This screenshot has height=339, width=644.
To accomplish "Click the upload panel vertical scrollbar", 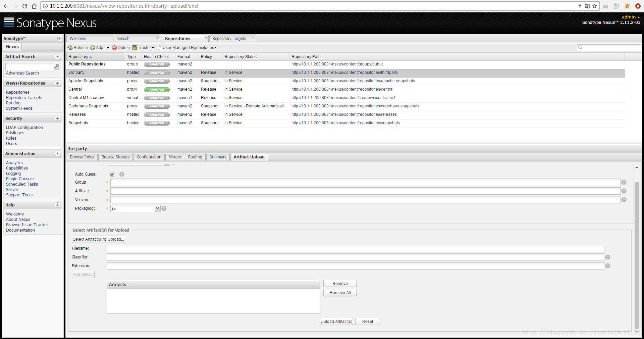I will pos(637,255).
